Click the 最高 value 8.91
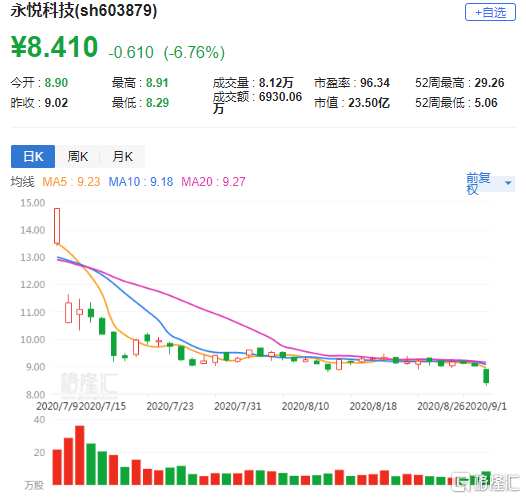The height and width of the screenshot is (499, 526). click(x=157, y=82)
